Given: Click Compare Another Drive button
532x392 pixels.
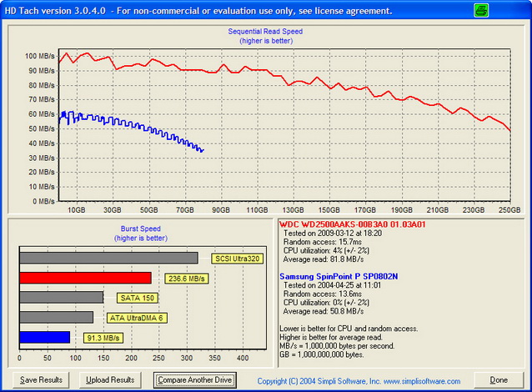Looking at the screenshot, I should 193,379.
